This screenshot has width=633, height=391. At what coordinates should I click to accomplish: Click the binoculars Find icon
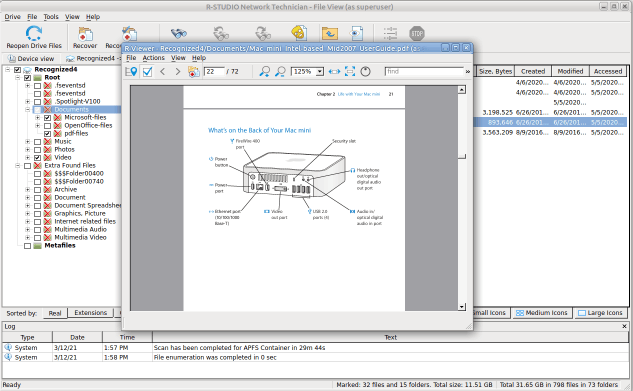point(178,33)
